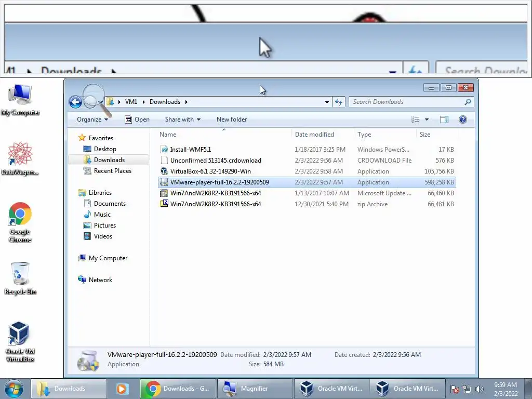532x399 pixels.
Task: Switch to the Downloads Explorer taskbar button
Action: point(69,389)
